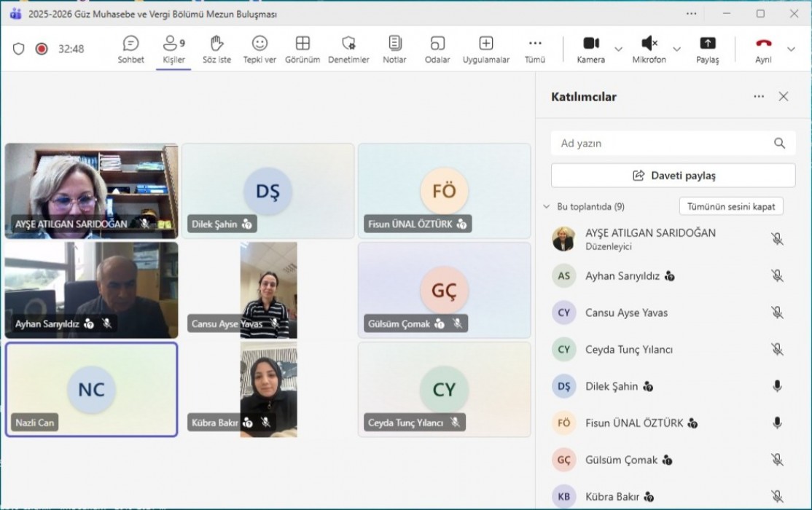Leave the meeting with Ayrıl button
The width and height of the screenshot is (812, 510).
pos(763,49)
